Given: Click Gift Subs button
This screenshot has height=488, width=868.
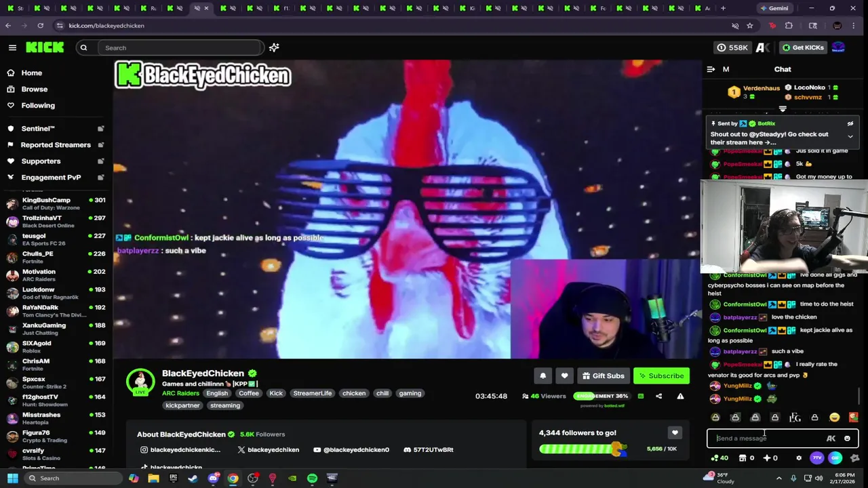Looking at the screenshot, I should pos(603,375).
